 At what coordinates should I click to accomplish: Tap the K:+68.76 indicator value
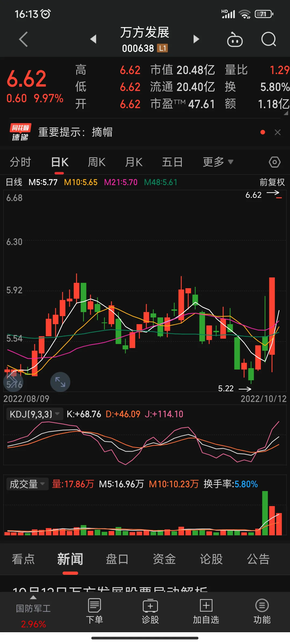tap(84, 414)
